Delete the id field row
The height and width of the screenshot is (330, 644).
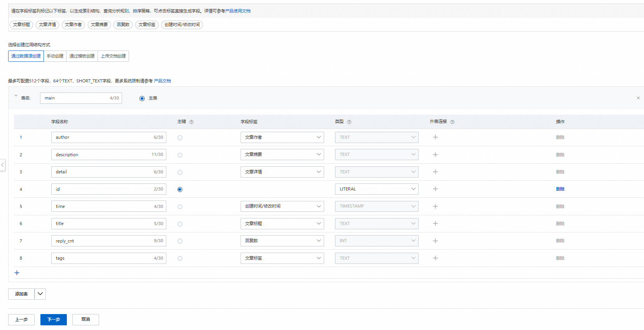[x=560, y=189]
